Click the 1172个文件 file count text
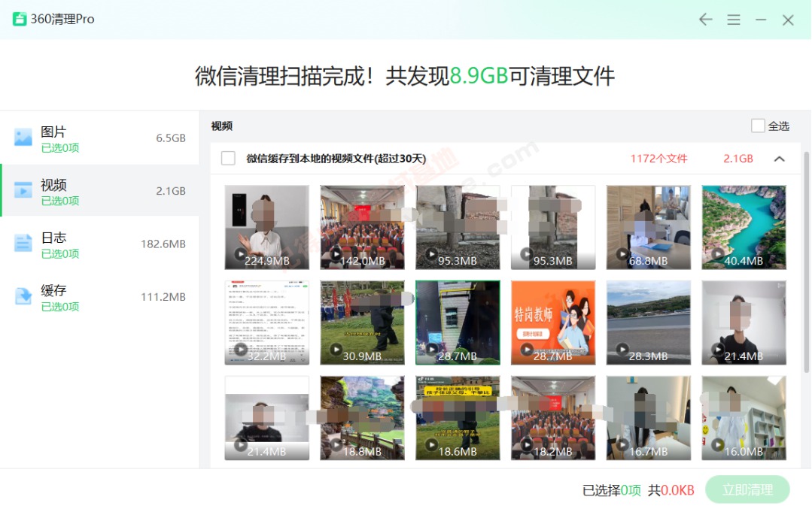 pos(658,159)
